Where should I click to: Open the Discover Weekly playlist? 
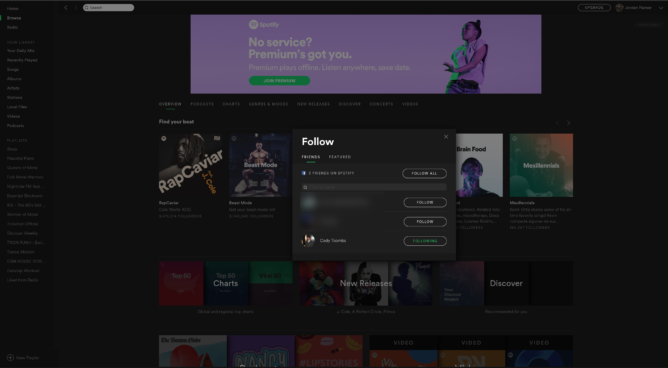(22, 233)
